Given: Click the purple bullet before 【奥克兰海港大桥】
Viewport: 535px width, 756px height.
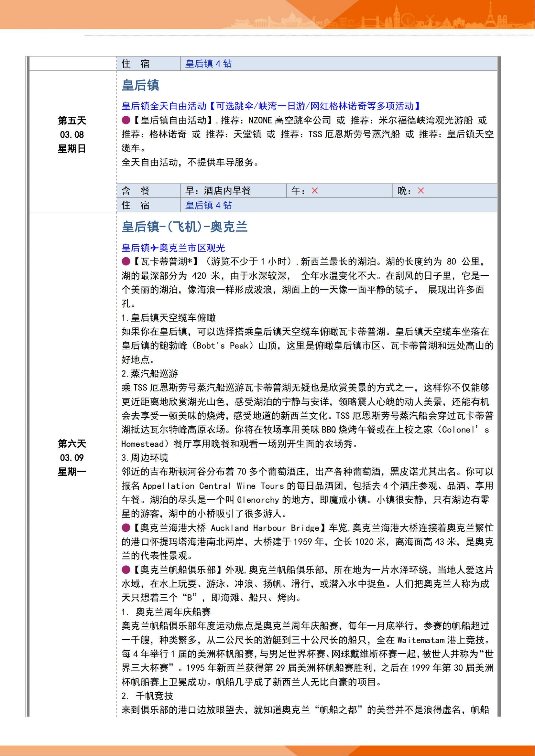Looking at the screenshot, I should click(x=126, y=528).
